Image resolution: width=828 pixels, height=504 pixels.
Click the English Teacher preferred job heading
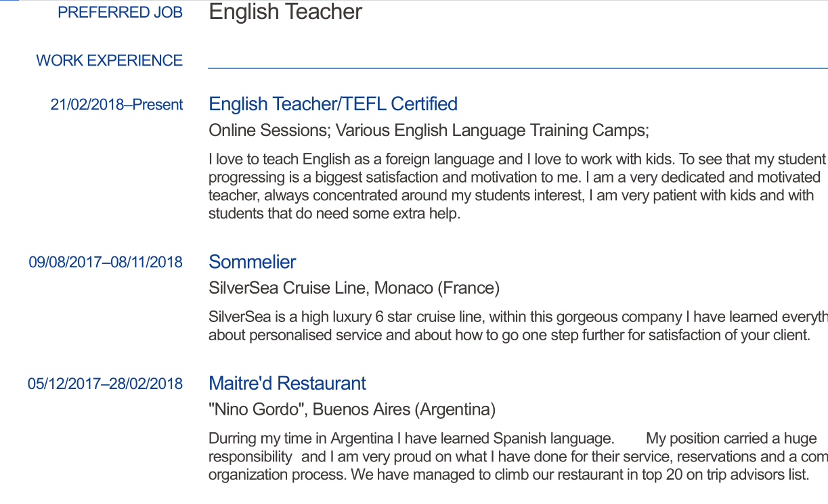pyautogui.click(x=285, y=12)
